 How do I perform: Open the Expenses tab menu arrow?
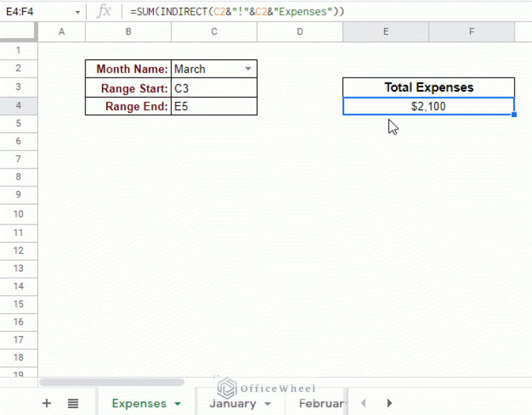(x=178, y=403)
